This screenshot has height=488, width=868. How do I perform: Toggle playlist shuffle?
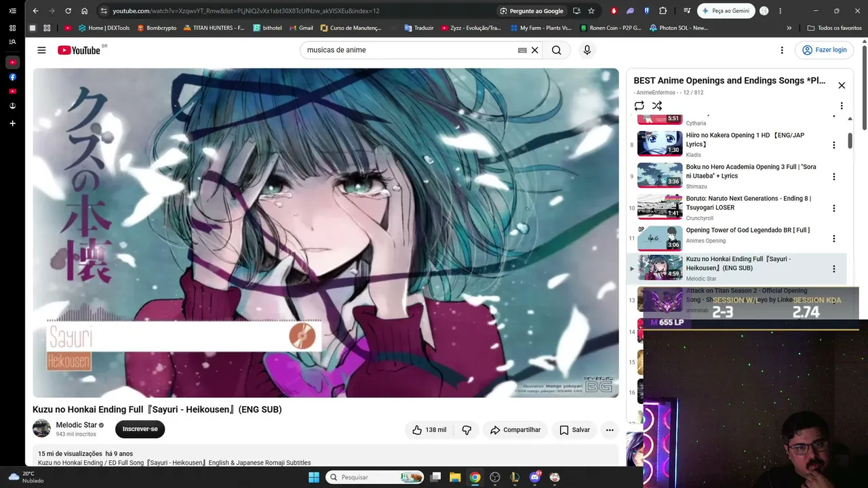657,106
